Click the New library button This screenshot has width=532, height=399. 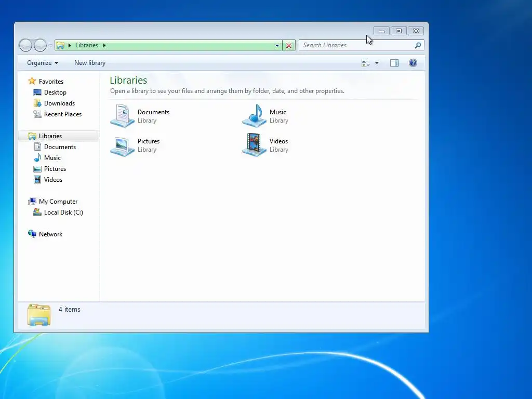coord(90,63)
